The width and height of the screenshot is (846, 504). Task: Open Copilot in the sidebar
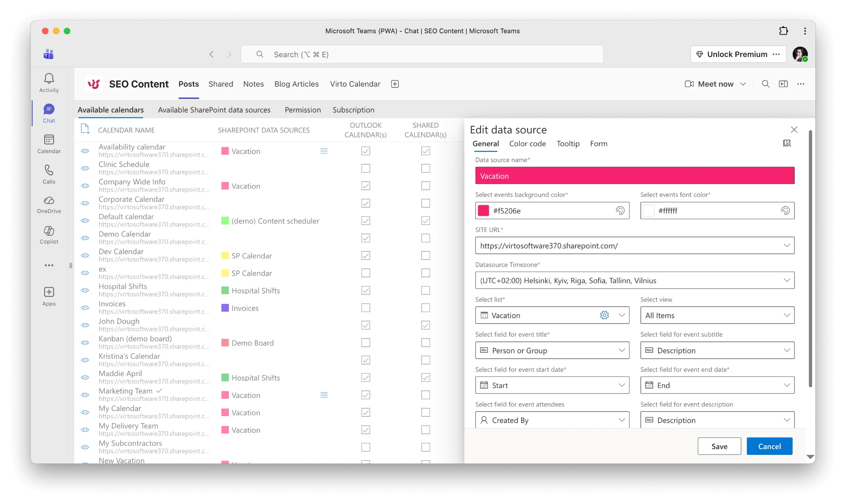(49, 235)
